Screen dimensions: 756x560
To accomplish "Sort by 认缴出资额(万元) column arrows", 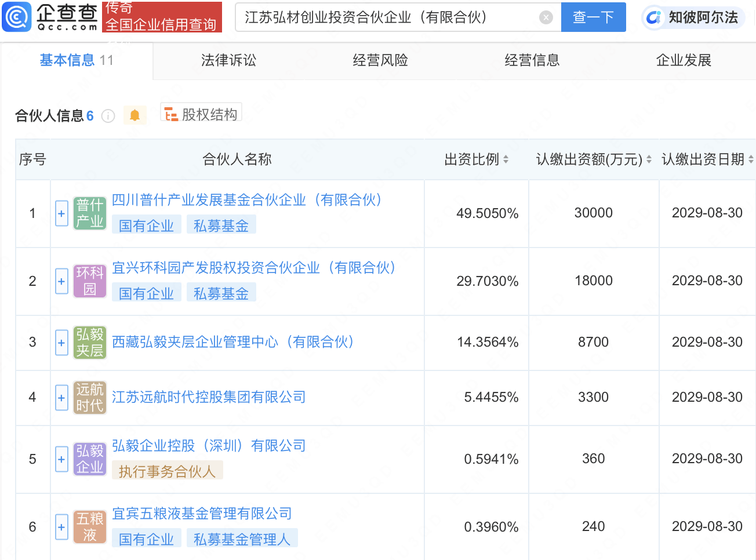I will (x=649, y=159).
